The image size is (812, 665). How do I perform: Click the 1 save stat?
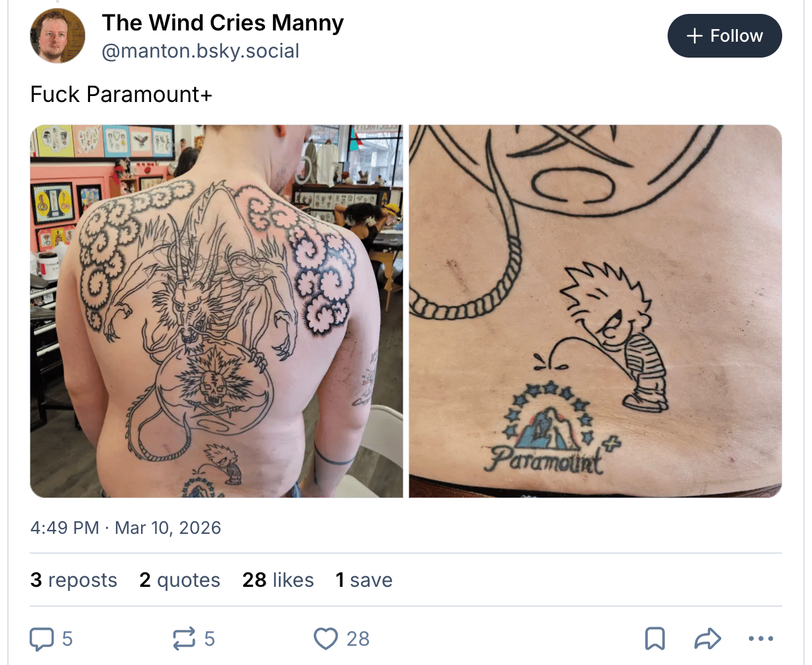[x=364, y=580]
